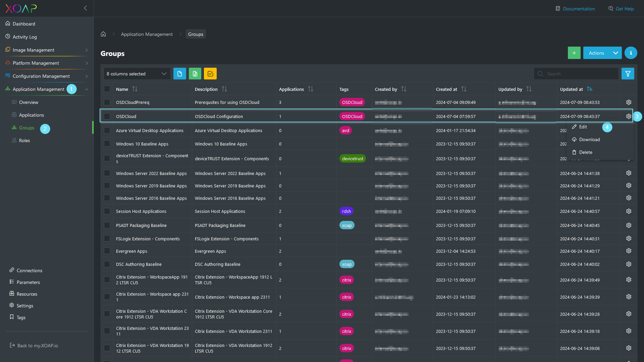
Task: Click the Get Help link
Action: (x=621, y=9)
